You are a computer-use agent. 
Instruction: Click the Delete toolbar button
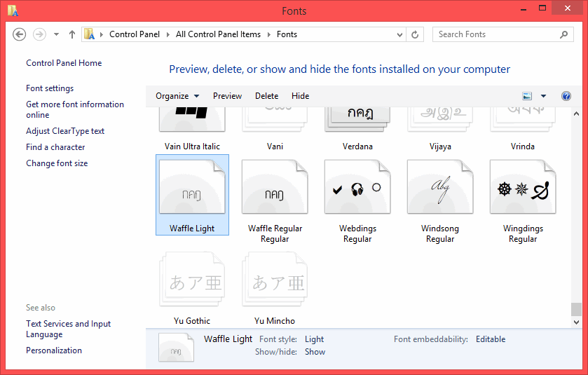[266, 96]
